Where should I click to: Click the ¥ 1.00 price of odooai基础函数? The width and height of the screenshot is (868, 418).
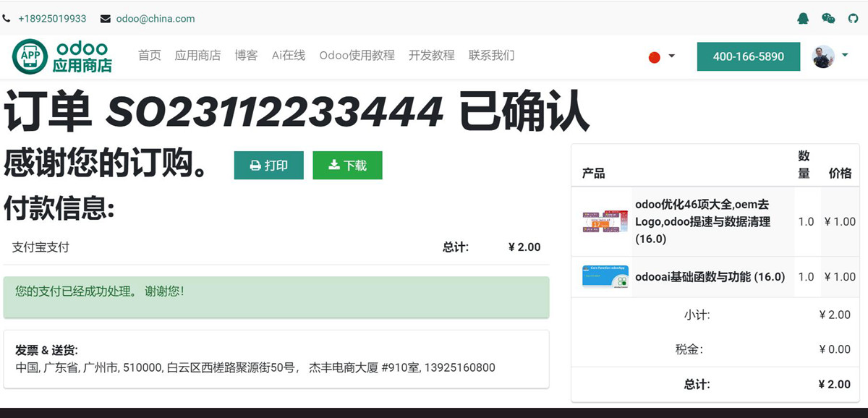click(x=840, y=276)
